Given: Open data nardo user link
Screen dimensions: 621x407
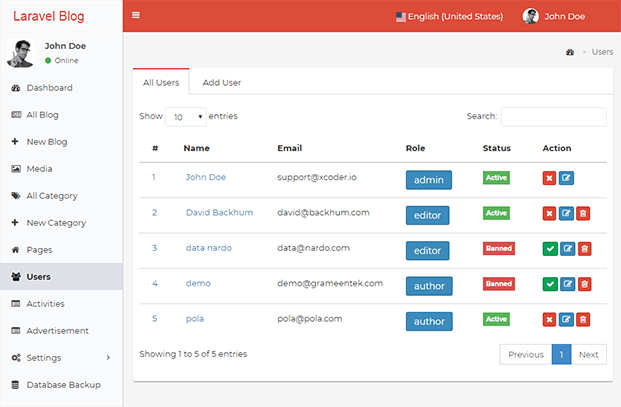Looking at the screenshot, I should [209, 248].
